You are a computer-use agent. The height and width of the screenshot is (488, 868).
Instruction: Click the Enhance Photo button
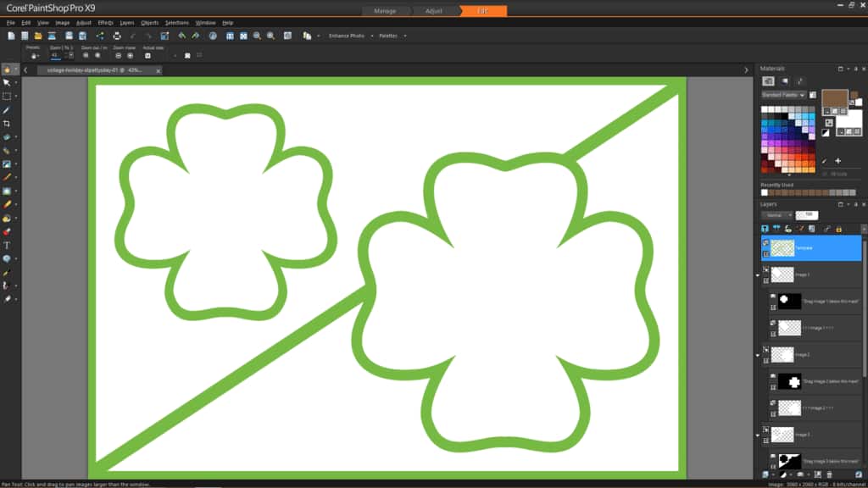[x=346, y=36]
